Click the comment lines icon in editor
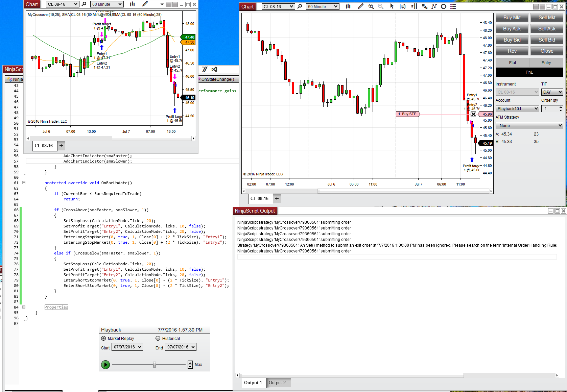The height and width of the screenshot is (392, 567). pyautogui.click(x=205, y=69)
